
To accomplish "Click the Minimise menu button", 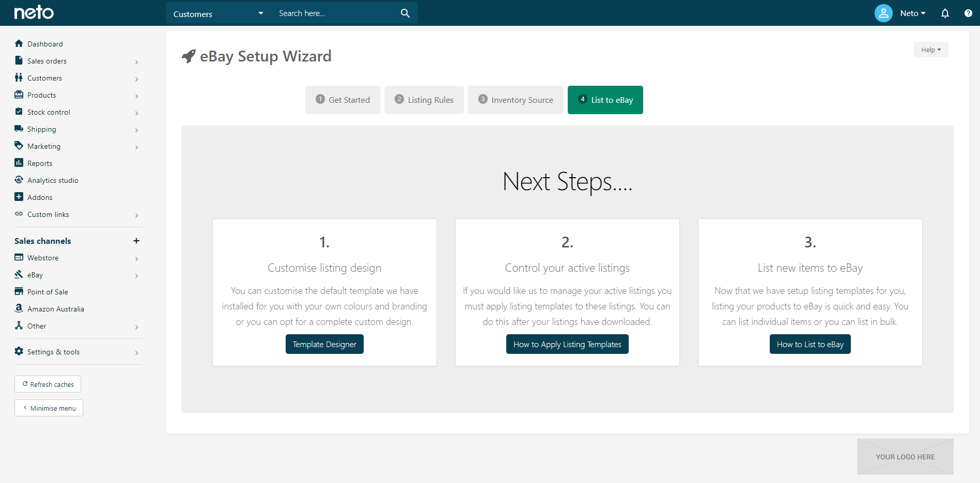I will 49,408.
